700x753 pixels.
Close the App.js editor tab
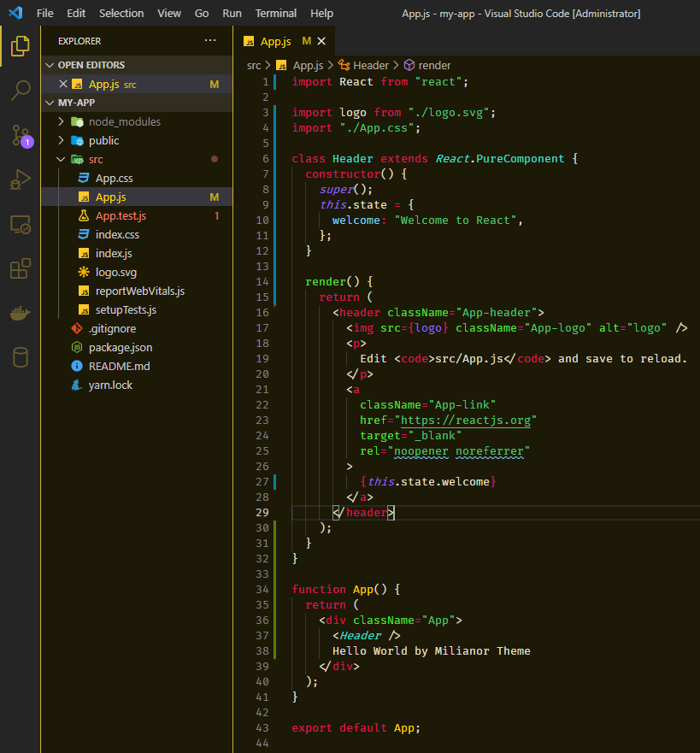(321, 41)
